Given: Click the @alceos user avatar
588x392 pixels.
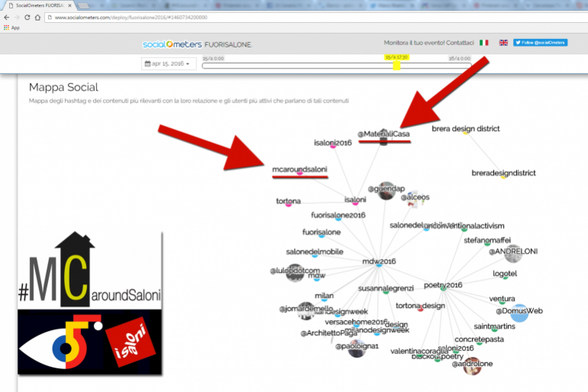Looking at the screenshot, I should [416, 199].
